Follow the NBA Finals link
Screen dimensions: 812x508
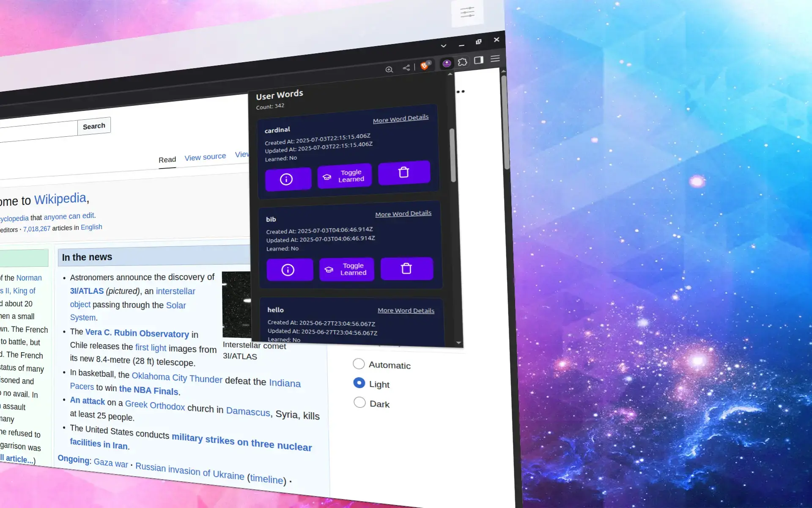point(149,390)
